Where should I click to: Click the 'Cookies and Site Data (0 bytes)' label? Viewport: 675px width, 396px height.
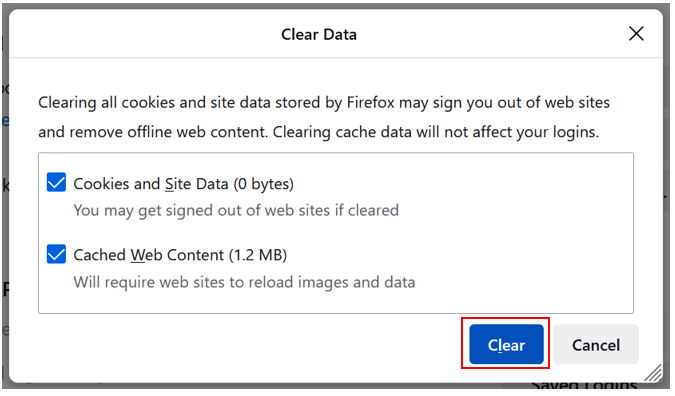point(183,184)
